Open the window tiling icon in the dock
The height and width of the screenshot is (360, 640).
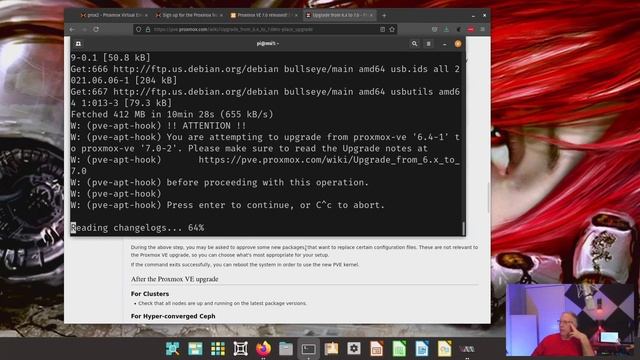tap(195, 349)
